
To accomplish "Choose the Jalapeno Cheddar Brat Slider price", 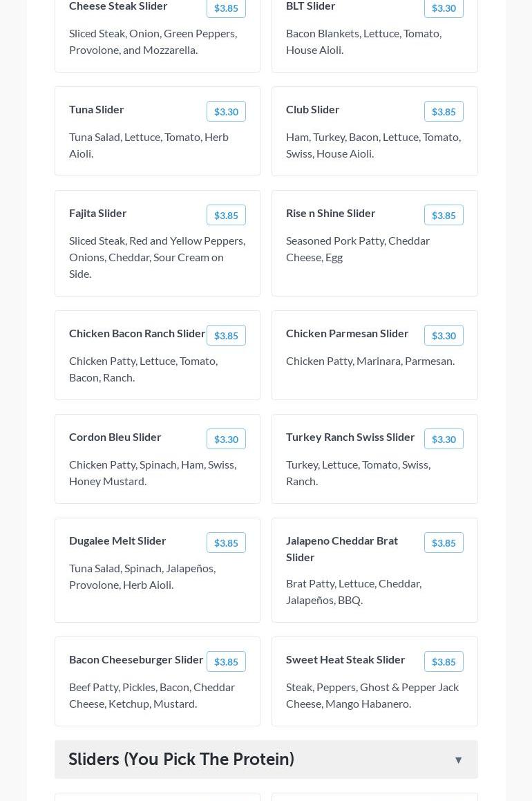I will [x=444, y=543].
